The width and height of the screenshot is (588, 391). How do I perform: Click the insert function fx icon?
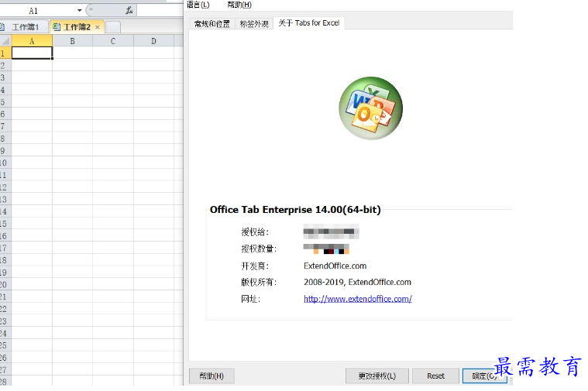coord(129,11)
